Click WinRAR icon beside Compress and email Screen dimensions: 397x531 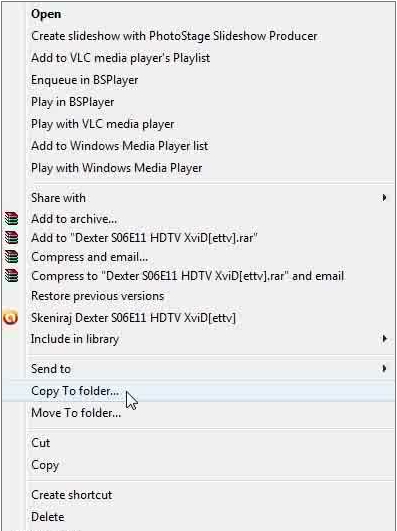12,257
